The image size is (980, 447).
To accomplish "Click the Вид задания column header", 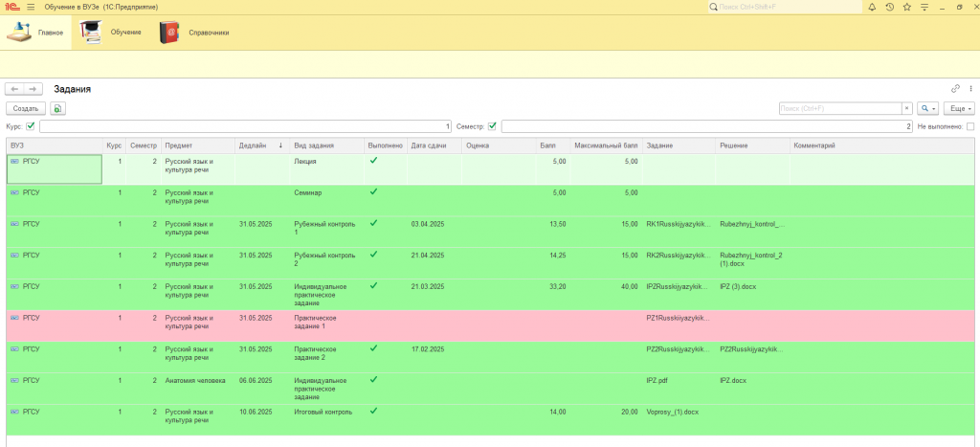I will click(x=327, y=145).
